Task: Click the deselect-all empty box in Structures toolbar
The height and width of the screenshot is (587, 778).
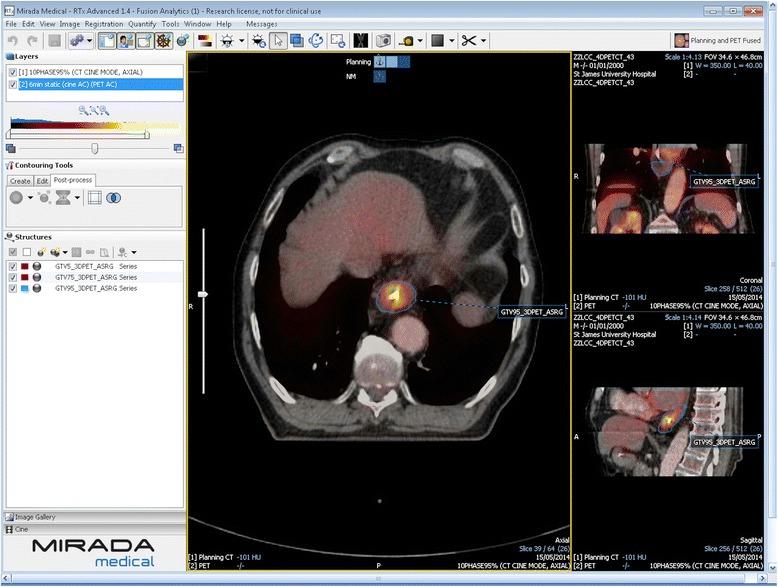Action: tap(27, 252)
